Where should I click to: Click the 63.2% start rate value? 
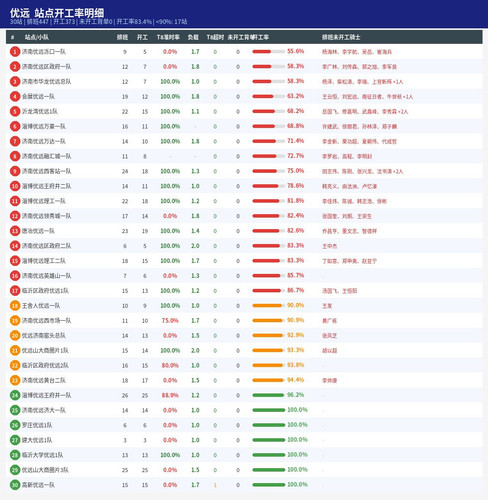click(x=296, y=96)
